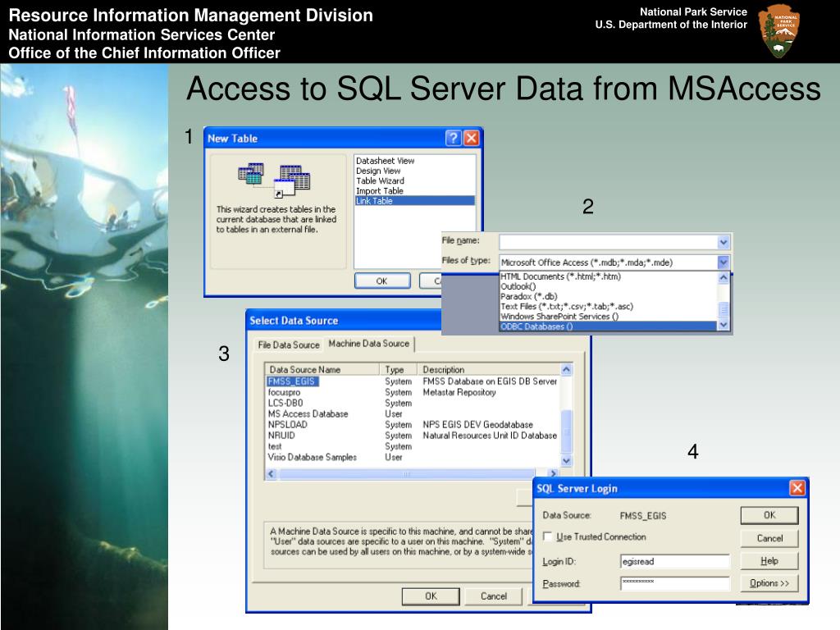
Task: Click the Password input field
Action: (674, 583)
